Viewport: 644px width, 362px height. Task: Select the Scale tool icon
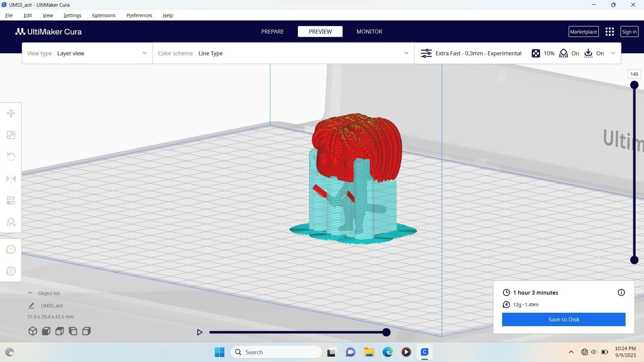pos(11,135)
